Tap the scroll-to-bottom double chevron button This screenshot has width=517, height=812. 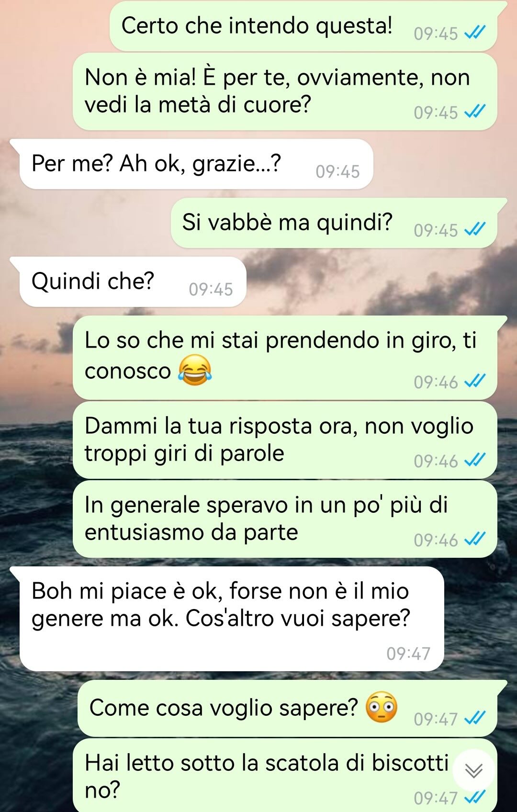pos(474,770)
